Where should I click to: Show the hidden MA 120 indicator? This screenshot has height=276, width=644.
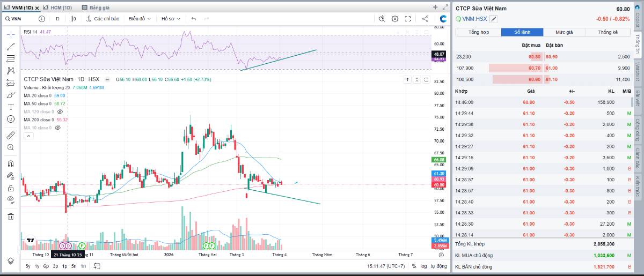click(x=60, y=111)
